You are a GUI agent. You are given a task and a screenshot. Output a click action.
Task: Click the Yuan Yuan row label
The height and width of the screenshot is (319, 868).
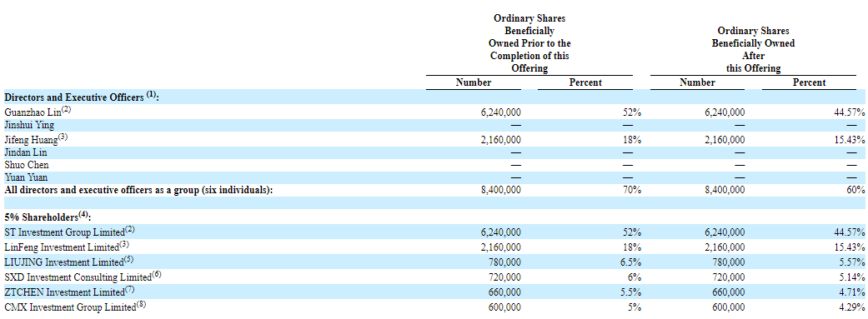pos(26,177)
